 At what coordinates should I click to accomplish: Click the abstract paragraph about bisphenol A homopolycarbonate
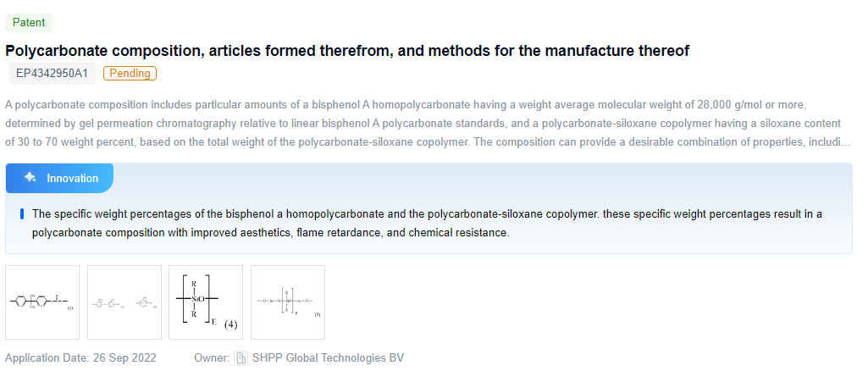tap(406, 123)
